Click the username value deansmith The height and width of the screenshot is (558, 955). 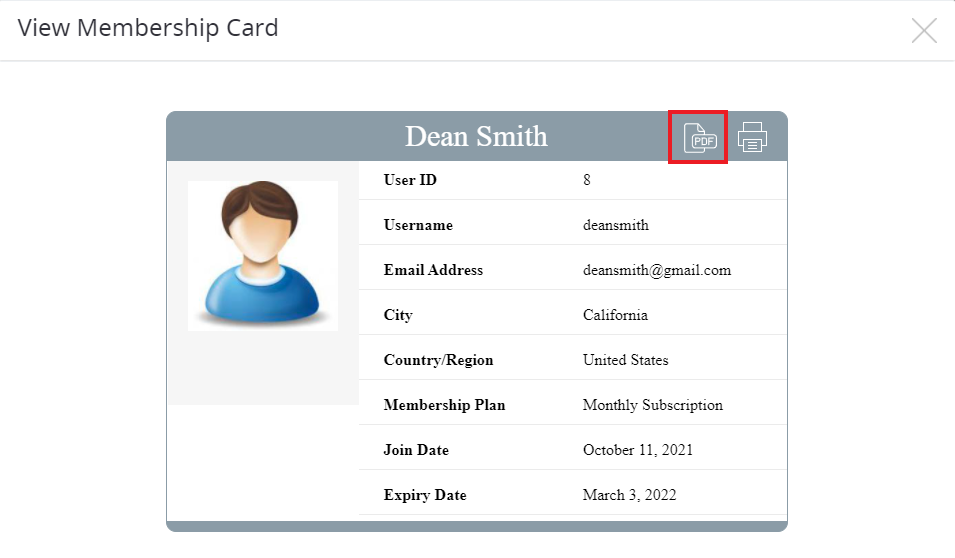(616, 225)
